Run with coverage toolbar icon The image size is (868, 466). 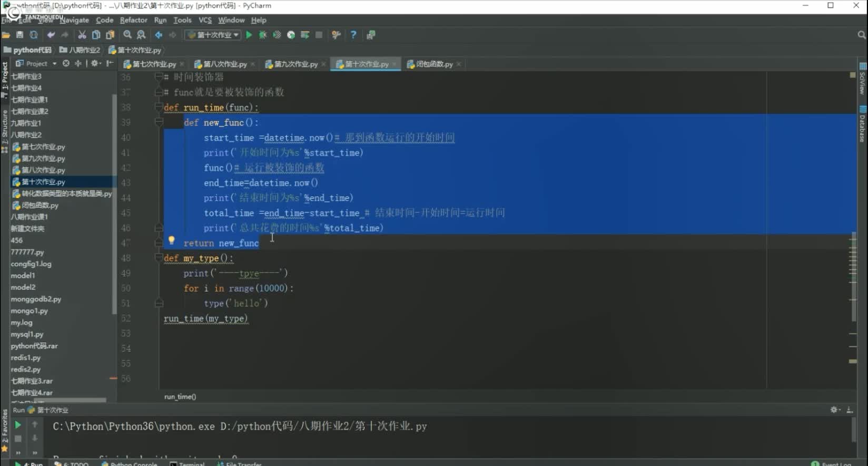[x=277, y=35]
